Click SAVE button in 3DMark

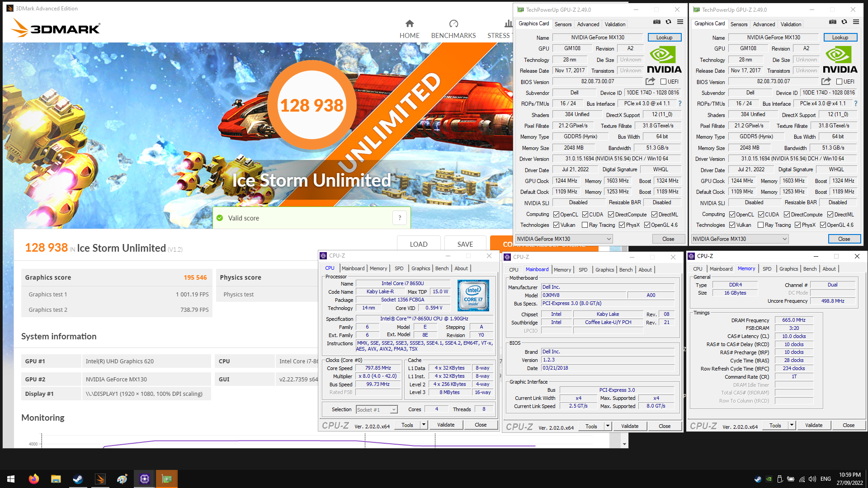(x=465, y=244)
